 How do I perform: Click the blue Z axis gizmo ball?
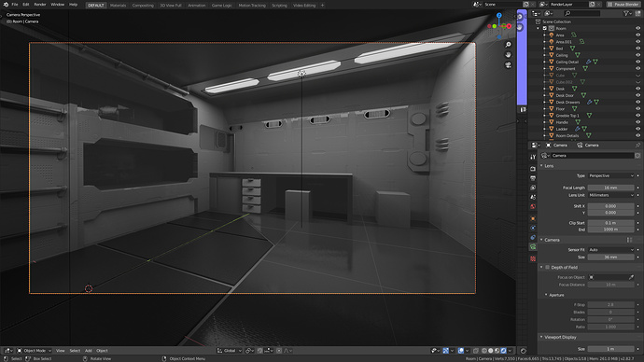(x=499, y=15)
